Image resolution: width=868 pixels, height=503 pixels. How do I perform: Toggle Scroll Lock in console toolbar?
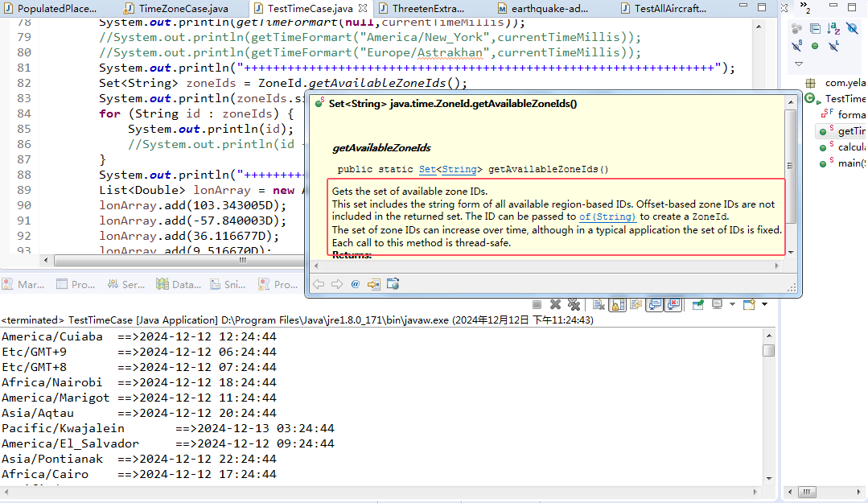(x=618, y=304)
